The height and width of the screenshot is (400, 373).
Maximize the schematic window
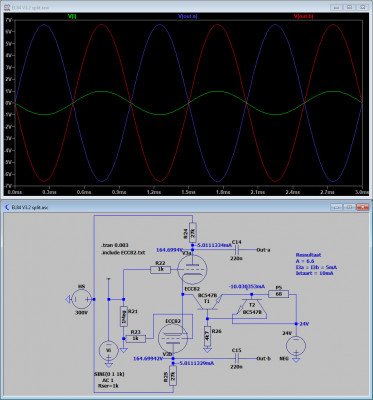(349, 207)
